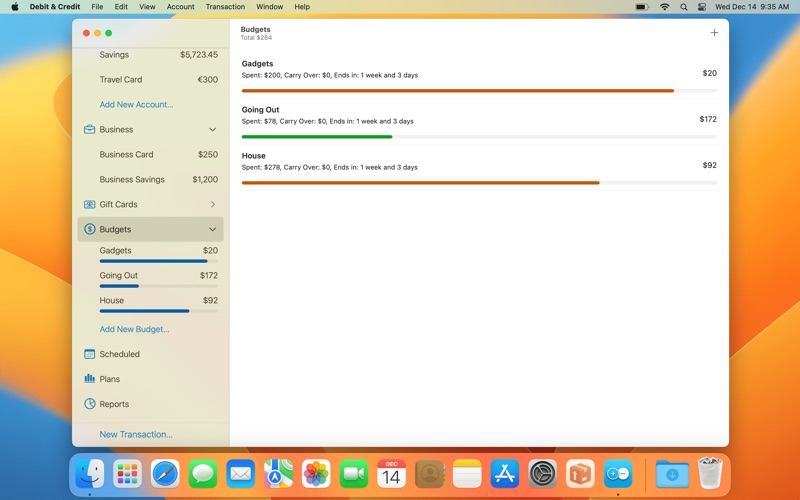Open Finder from the dock
800x500 pixels.
pos(89,473)
